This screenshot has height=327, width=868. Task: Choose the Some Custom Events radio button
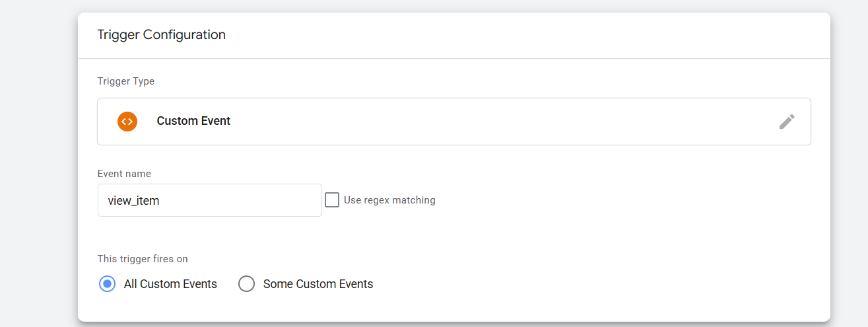[x=246, y=284]
